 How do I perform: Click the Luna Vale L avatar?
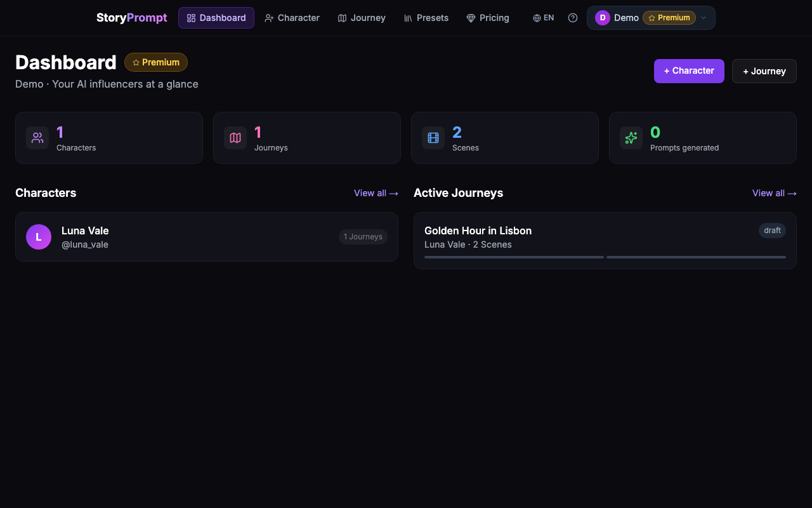[x=39, y=237]
